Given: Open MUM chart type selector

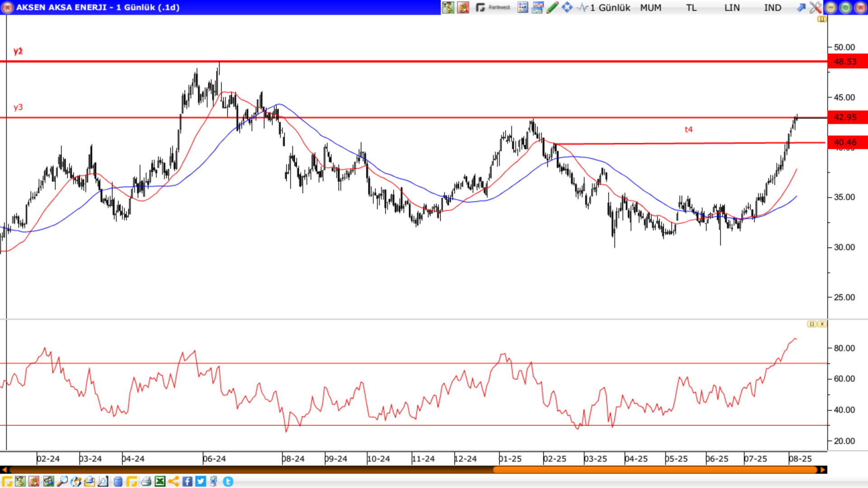Looking at the screenshot, I should coord(651,8).
